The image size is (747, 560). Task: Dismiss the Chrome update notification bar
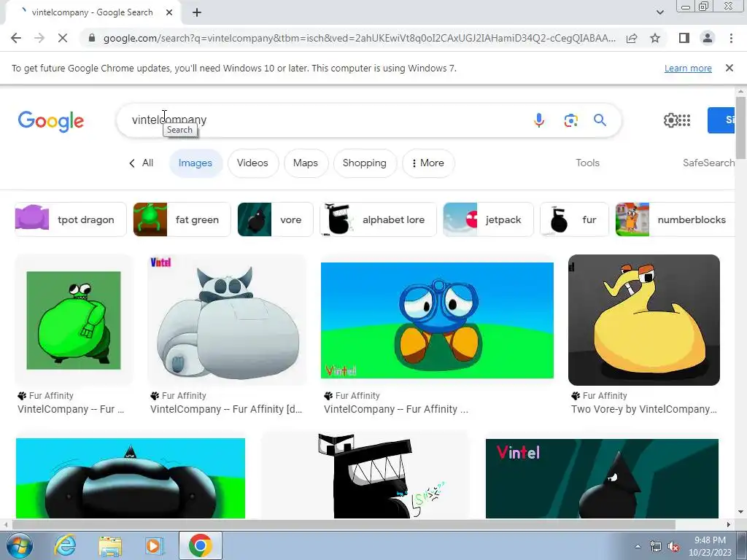(x=729, y=68)
